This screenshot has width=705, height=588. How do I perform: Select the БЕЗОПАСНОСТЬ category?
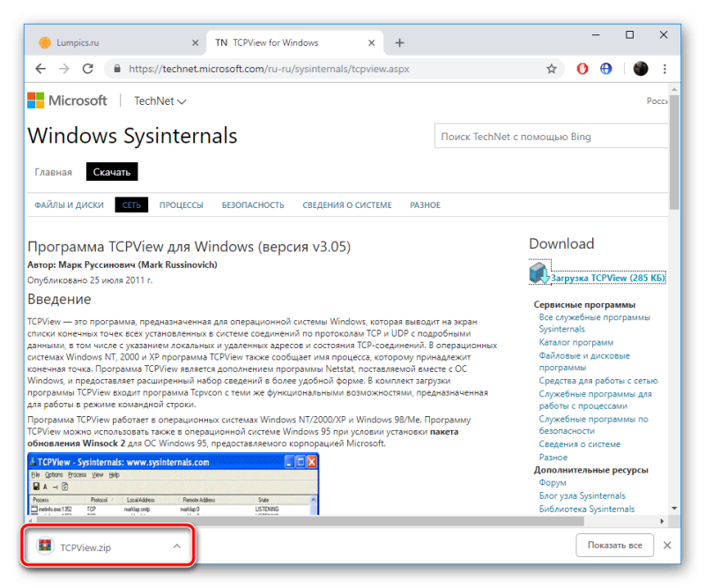click(253, 205)
